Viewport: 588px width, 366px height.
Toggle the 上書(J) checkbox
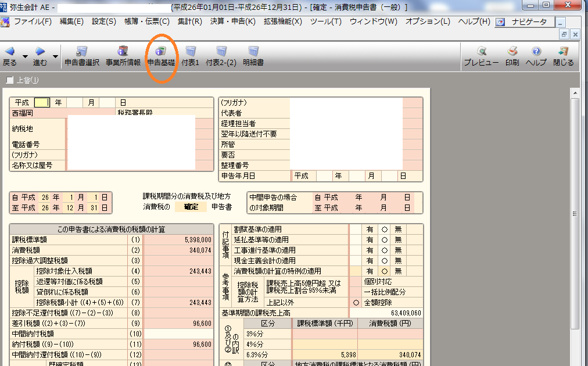pyautogui.click(x=9, y=80)
